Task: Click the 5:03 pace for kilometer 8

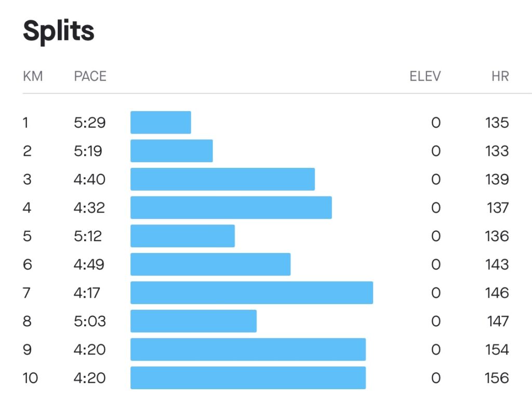Action: coord(89,321)
